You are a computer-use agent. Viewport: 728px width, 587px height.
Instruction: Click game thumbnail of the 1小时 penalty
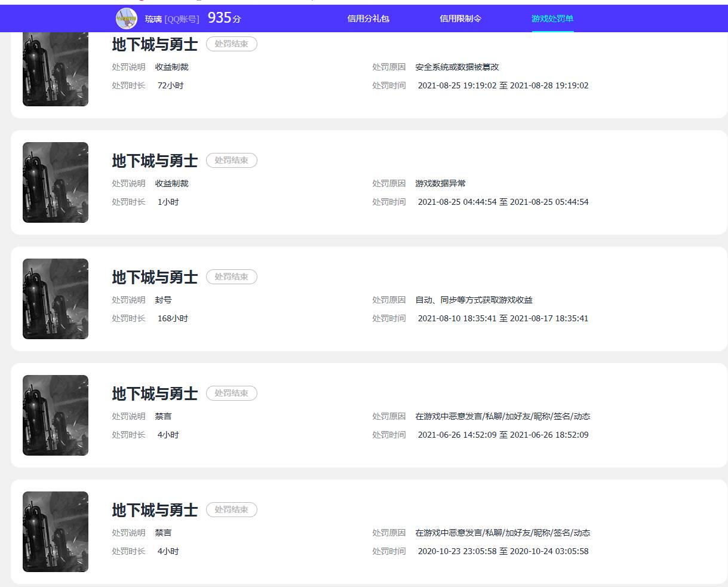pyautogui.click(x=56, y=182)
